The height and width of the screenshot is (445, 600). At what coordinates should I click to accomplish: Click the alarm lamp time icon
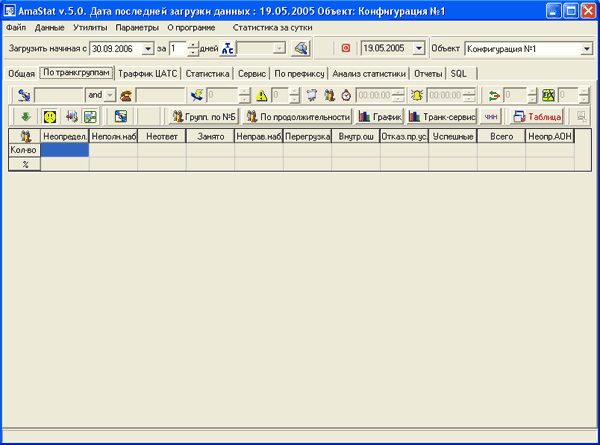pos(416,96)
